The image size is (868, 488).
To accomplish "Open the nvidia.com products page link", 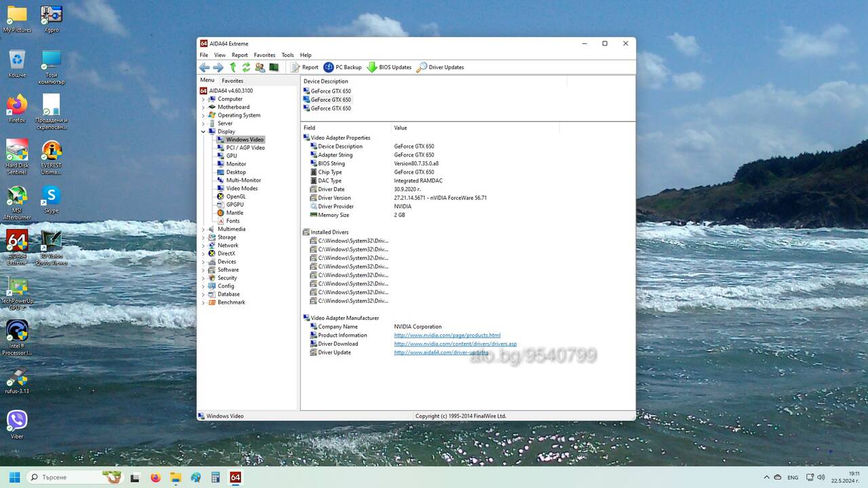I will pos(447,335).
